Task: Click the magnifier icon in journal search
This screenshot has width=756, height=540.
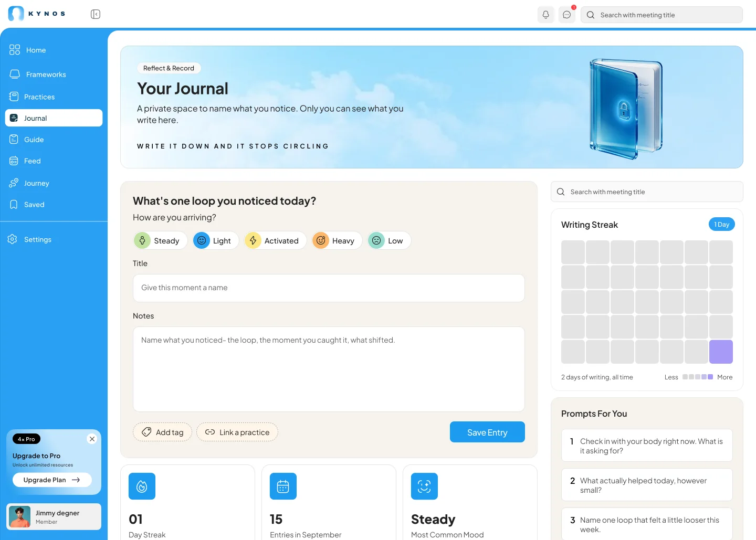Action: (x=561, y=192)
